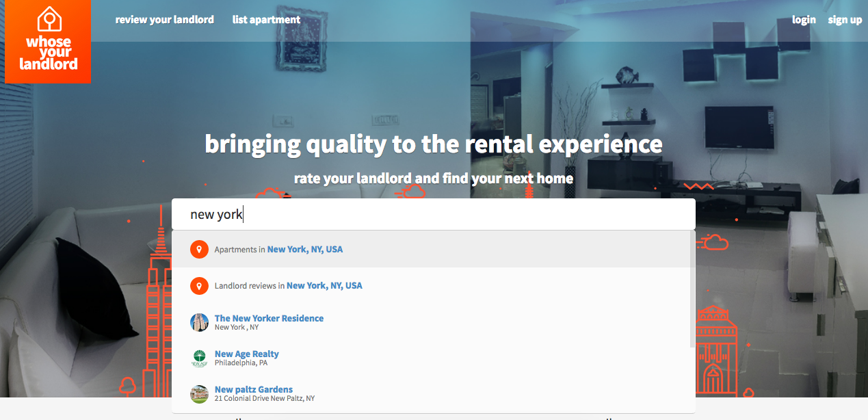The width and height of the screenshot is (868, 420).
Task: Click the login link
Action: pos(804,19)
